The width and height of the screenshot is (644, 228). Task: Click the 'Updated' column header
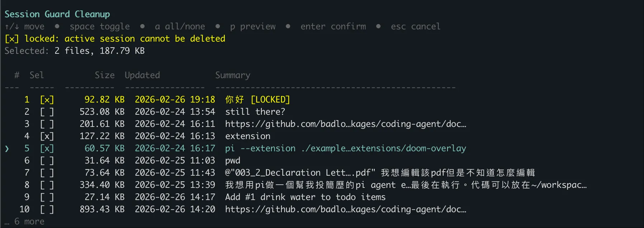point(142,75)
